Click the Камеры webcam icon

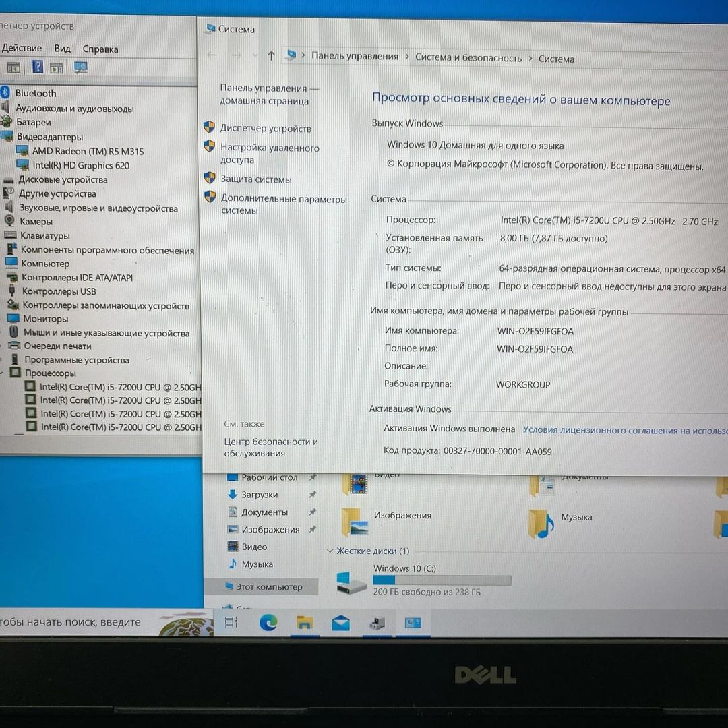9,221
